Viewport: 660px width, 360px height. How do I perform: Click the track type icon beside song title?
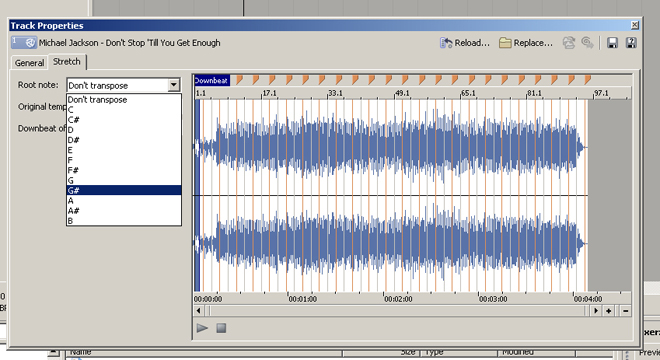[x=24, y=43]
